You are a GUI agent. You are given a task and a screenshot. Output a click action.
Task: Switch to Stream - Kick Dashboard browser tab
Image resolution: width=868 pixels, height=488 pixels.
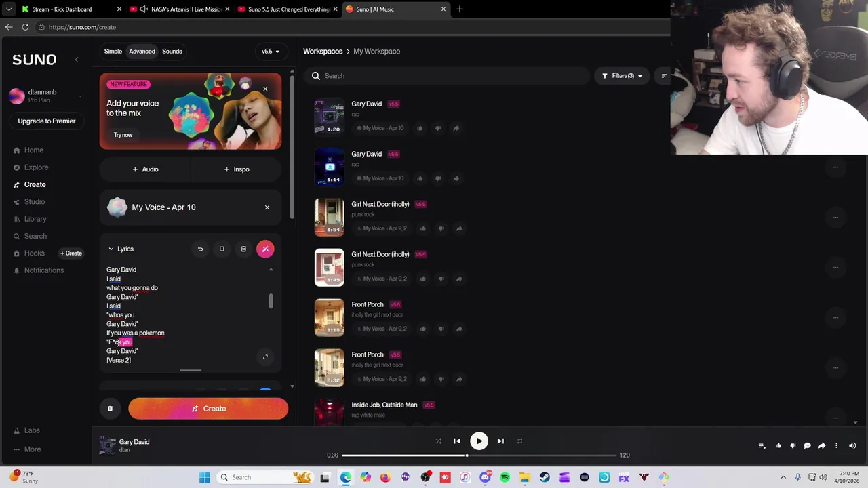pos(62,9)
